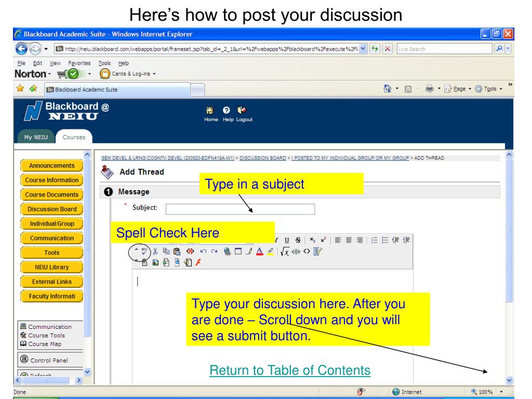Image resolution: width=532 pixels, height=399 pixels.
Task: Click the NEIU Library button
Action: [51, 268]
